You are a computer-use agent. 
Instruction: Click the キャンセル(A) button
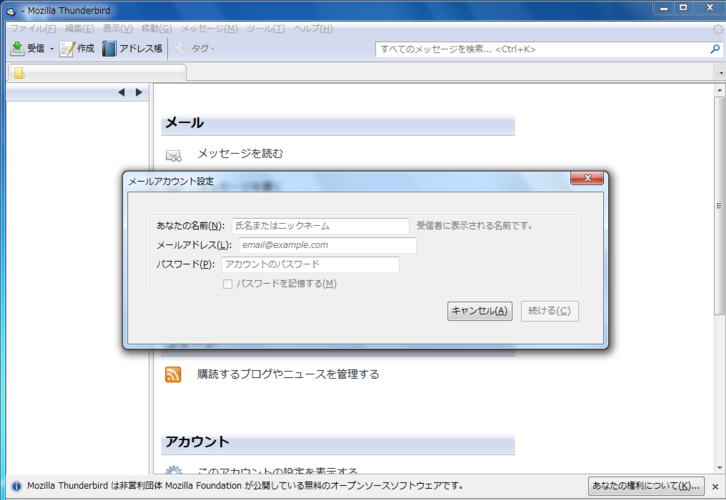(x=480, y=311)
